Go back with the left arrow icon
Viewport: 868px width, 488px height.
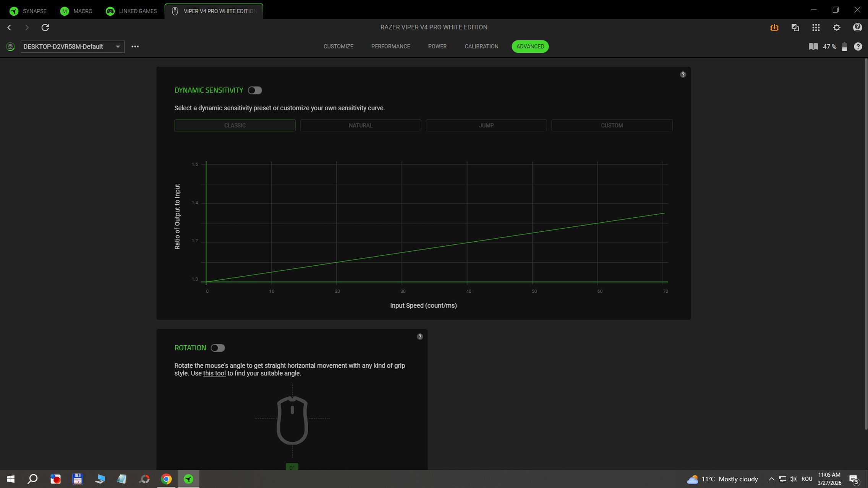tap(9, 27)
